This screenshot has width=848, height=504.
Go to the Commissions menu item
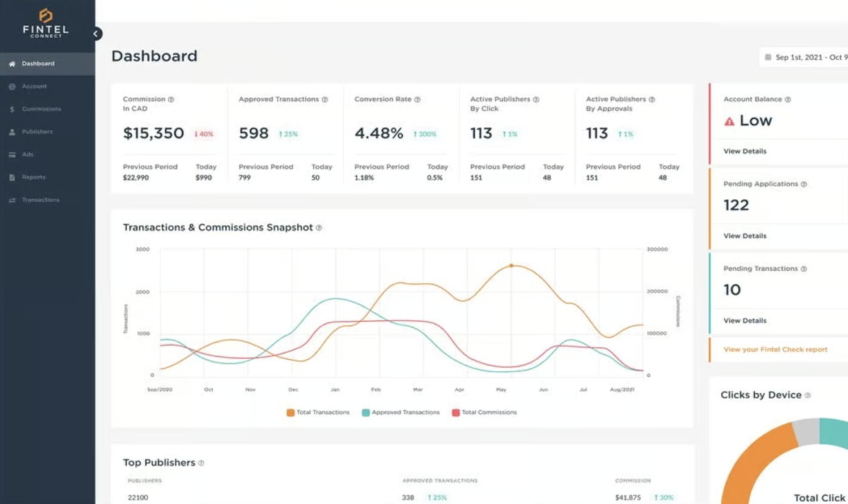tap(47, 109)
